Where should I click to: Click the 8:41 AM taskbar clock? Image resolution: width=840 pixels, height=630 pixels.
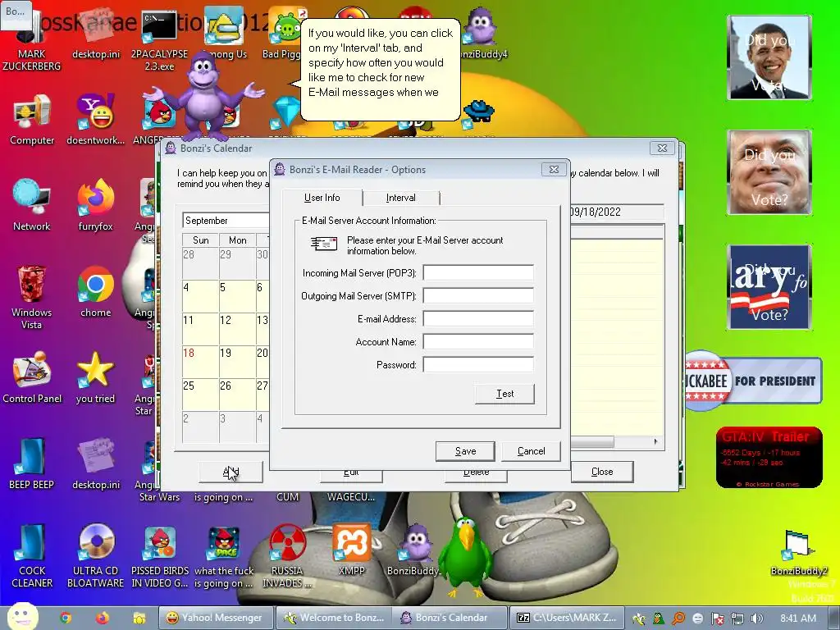(798, 619)
